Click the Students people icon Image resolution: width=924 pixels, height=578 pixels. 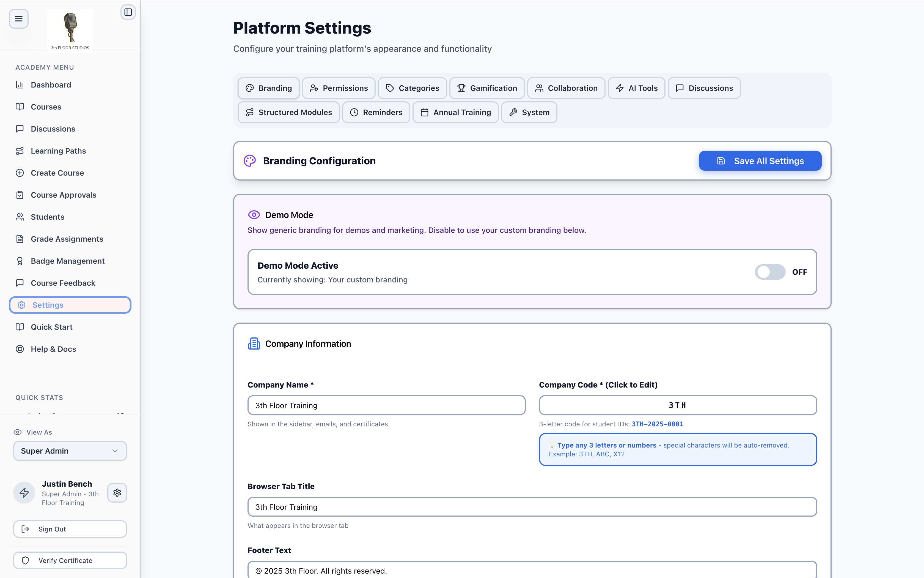[20, 217]
